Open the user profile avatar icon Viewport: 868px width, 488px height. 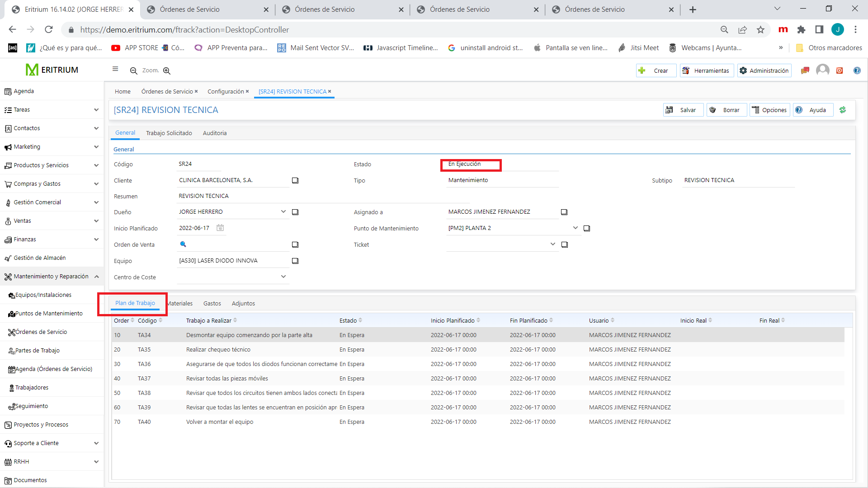pyautogui.click(x=822, y=70)
